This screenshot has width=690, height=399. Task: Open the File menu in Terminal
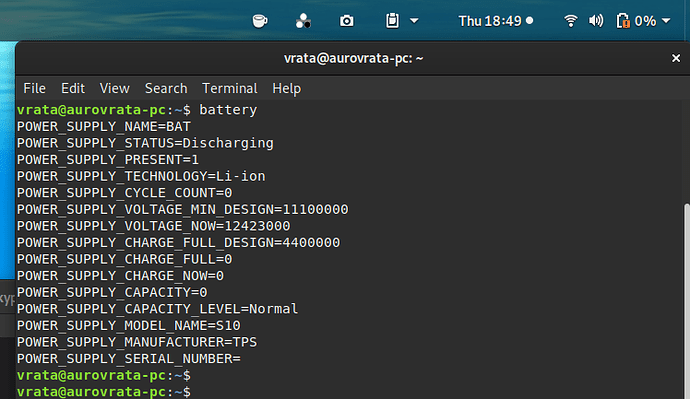(34, 88)
